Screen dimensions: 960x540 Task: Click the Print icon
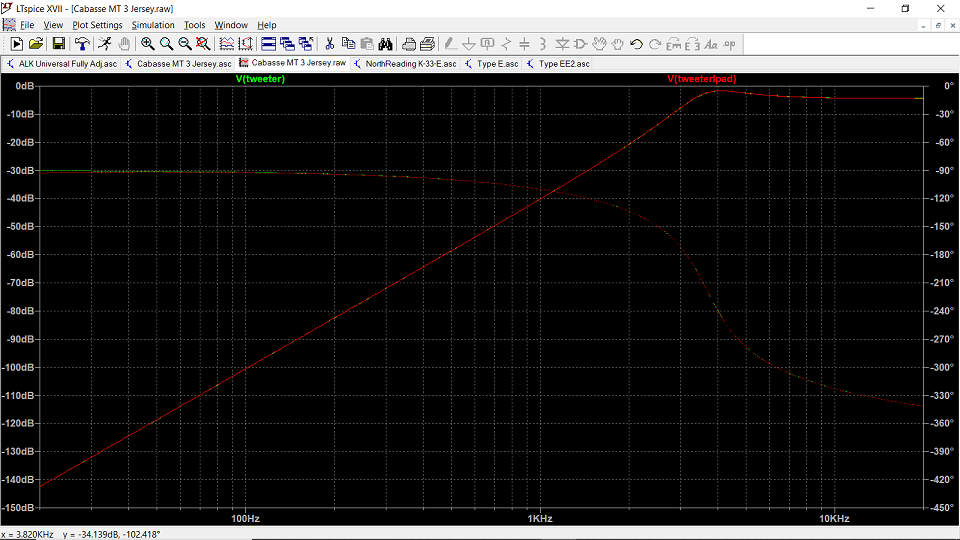pyautogui.click(x=409, y=44)
